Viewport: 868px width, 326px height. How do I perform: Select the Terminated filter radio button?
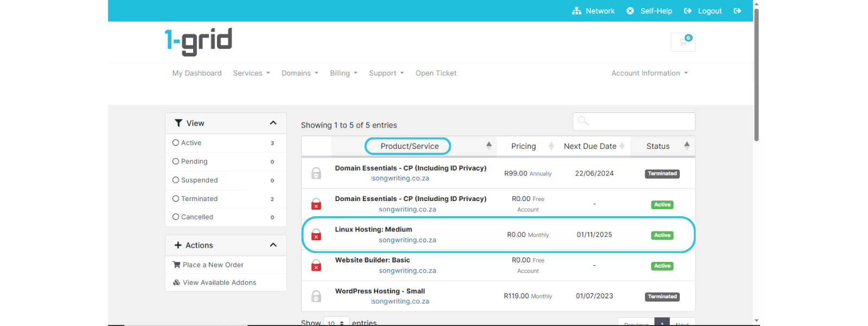click(176, 199)
